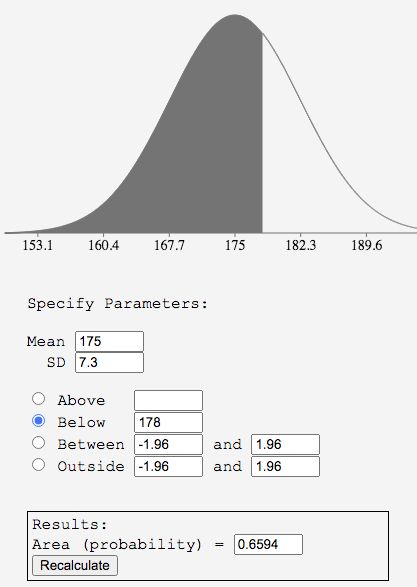Choose the Outside radio option
This screenshot has height=587, width=417.
(39, 465)
